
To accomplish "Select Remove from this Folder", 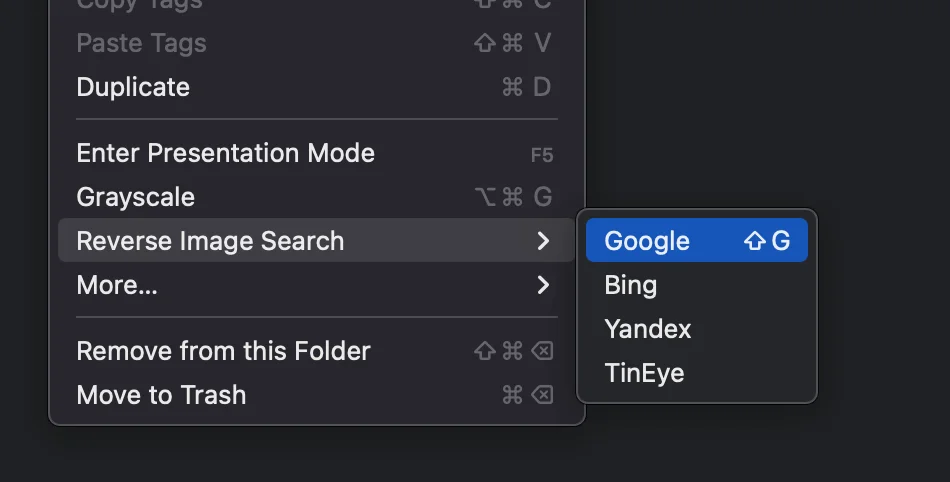I will coord(223,351).
